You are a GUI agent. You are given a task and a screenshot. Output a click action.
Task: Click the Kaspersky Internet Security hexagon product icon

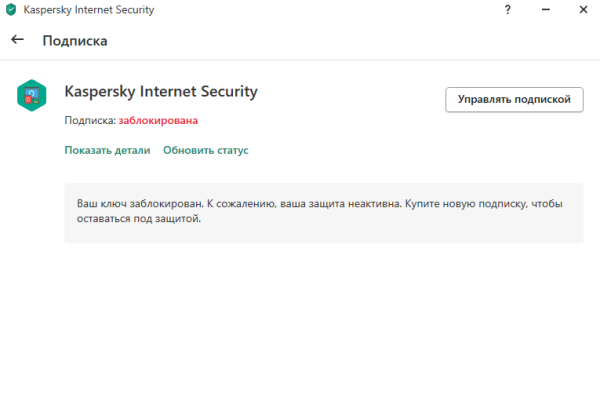click(32, 96)
